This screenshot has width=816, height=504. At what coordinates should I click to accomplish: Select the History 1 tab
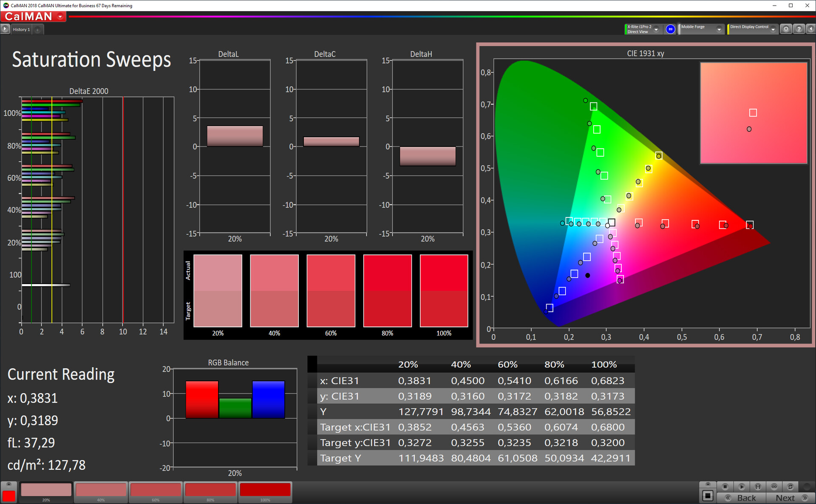[x=21, y=29]
